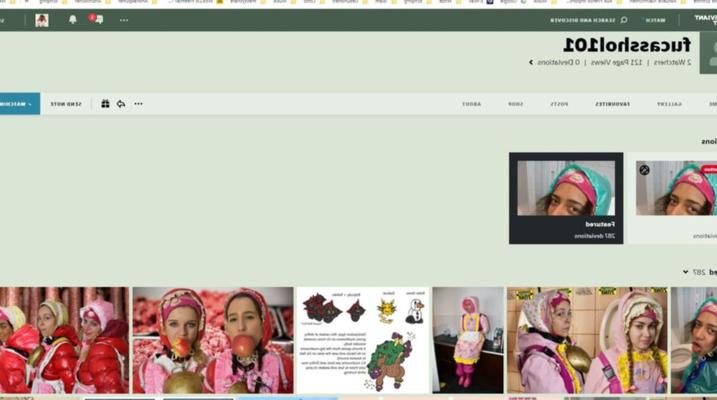Open thumbnail of standing figure in pink apron

click(x=468, y=340)
